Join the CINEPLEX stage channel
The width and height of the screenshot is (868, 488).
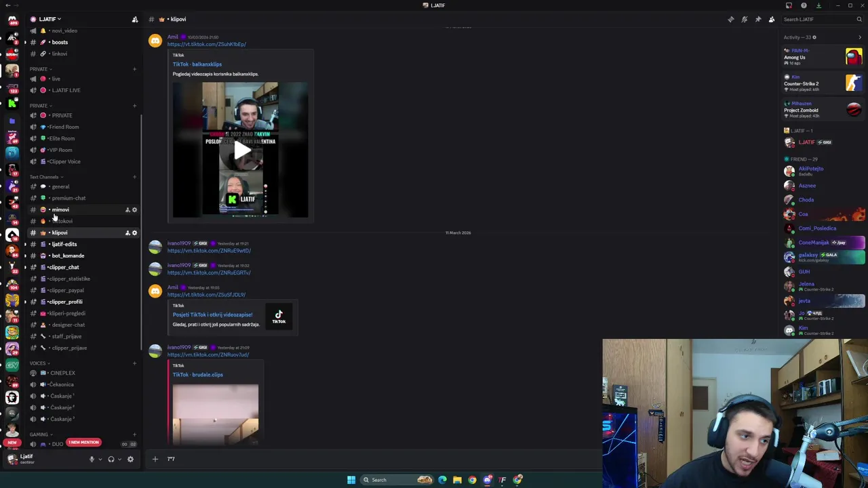pos(83,373)
